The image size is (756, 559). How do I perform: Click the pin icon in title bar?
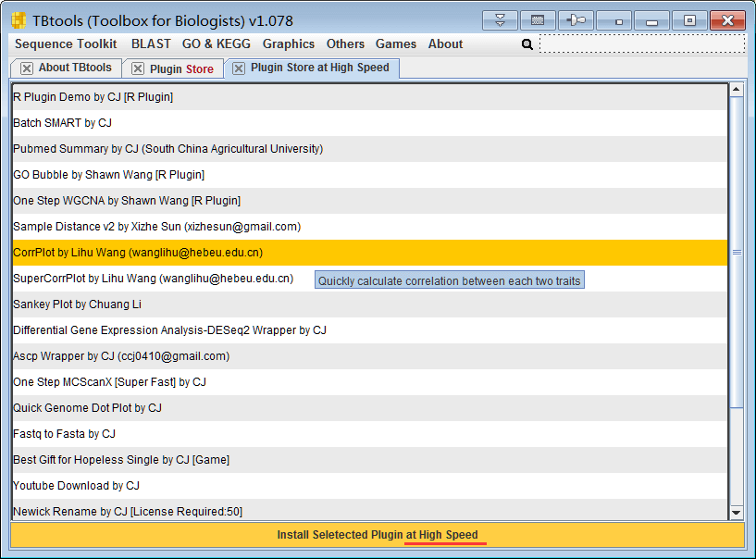[576, 20]
